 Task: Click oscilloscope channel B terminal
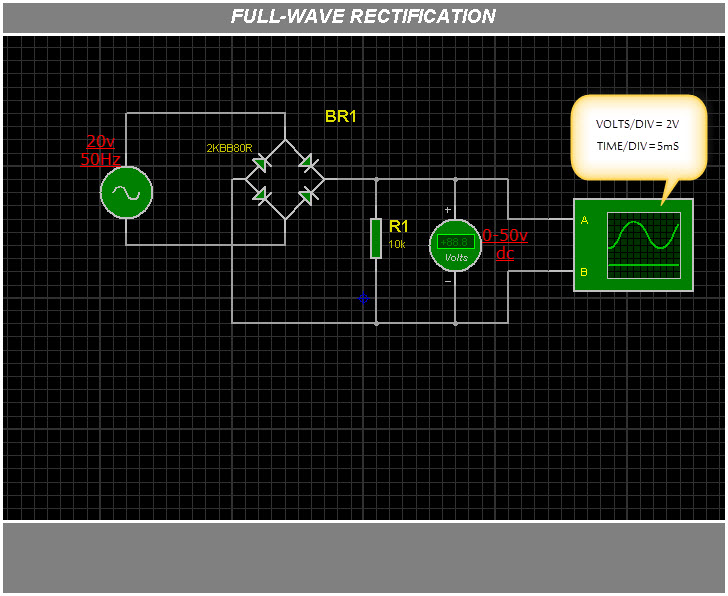coord(584,272)
